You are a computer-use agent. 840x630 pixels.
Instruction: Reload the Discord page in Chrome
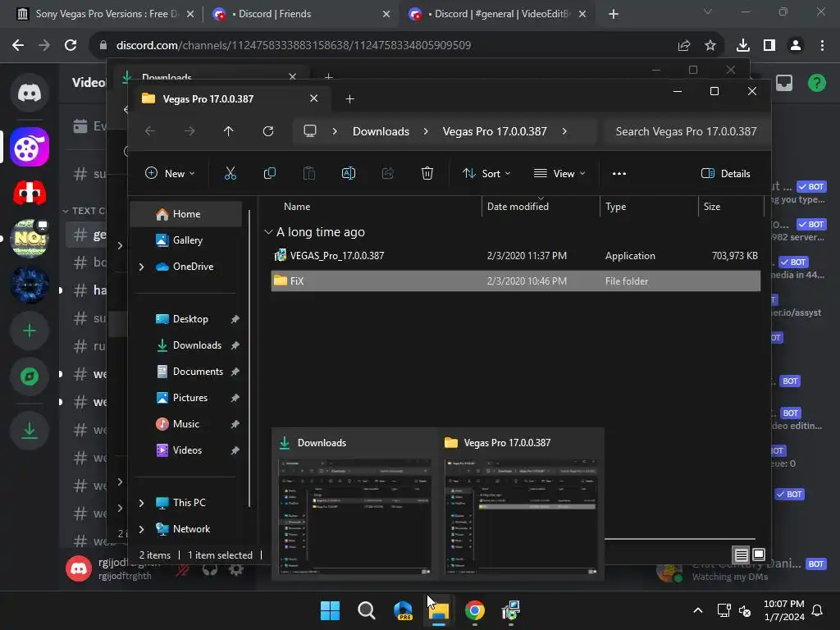pyautogui.click(x=71, y=45)
